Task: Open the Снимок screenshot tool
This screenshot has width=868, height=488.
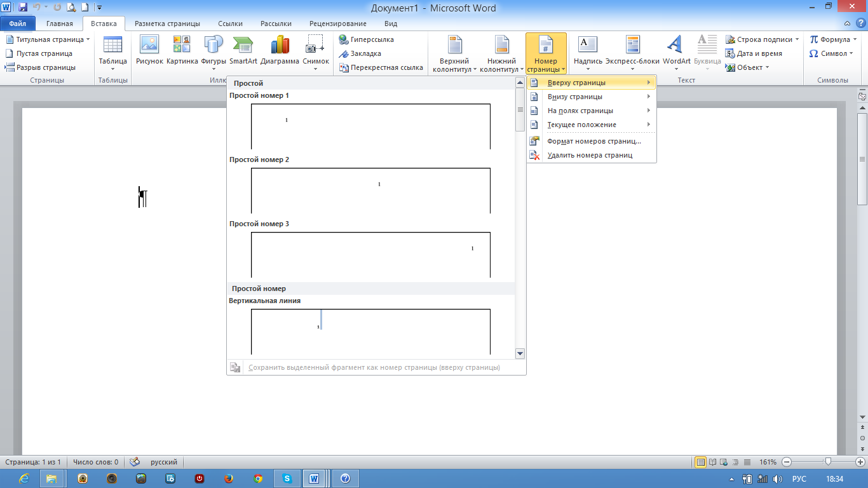Action: pyautogui.click(x=316, y=53)
